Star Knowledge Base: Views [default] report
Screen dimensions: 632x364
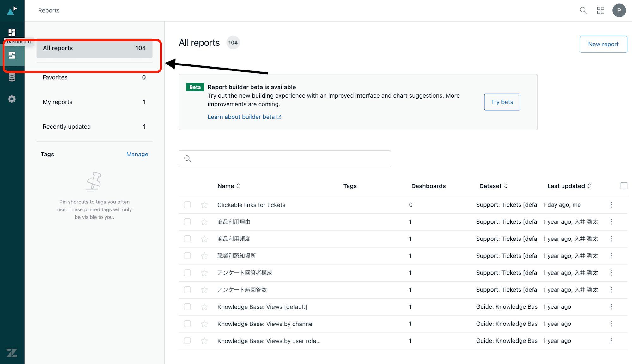pyautogui.click(x=204, y=307)
